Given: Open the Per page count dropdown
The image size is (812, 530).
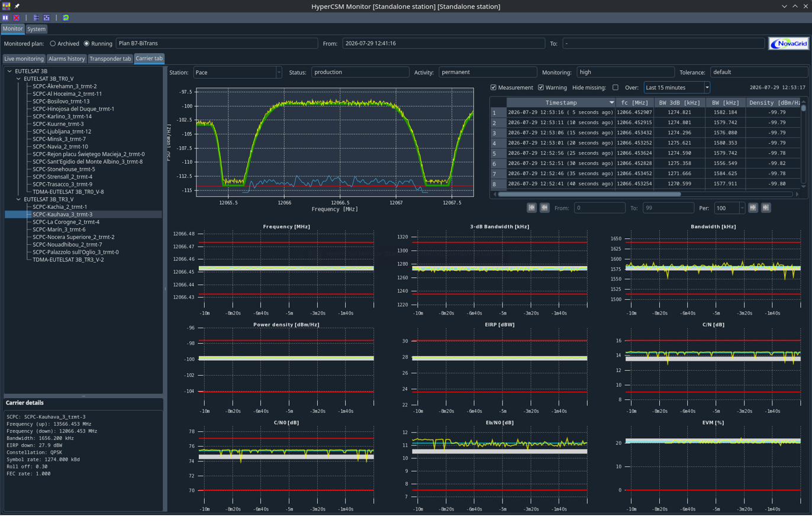Looking at the screenshot, I should click(x=730, y=208).
